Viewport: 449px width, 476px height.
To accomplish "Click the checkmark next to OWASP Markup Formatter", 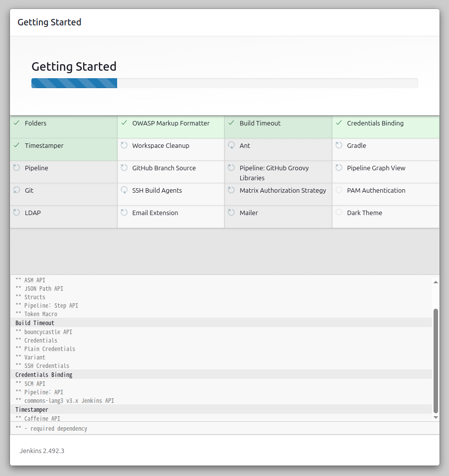I will (x=124, y=123).
